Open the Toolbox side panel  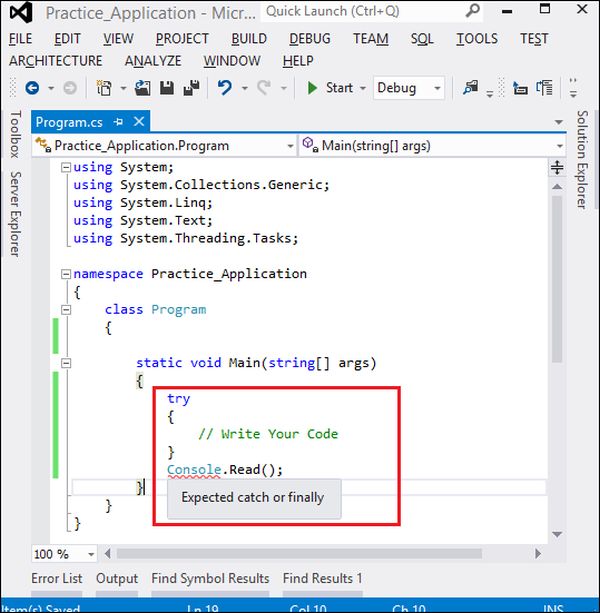[15, 134]
